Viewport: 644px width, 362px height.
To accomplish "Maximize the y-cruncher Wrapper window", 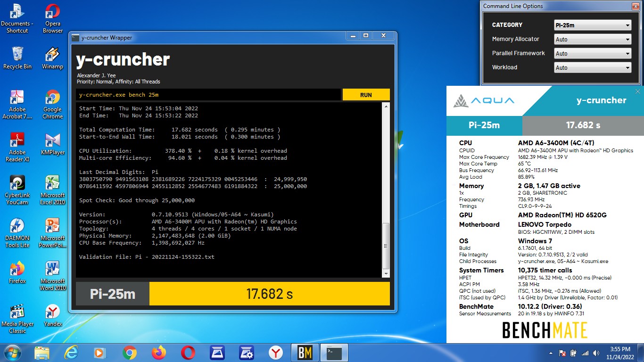I will pos(365,36).
